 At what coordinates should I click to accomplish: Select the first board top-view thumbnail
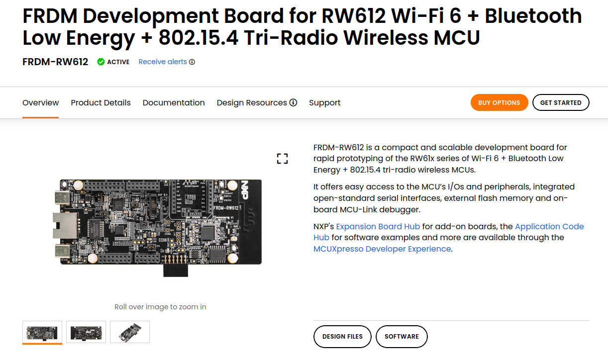click(x=42, y=332)
